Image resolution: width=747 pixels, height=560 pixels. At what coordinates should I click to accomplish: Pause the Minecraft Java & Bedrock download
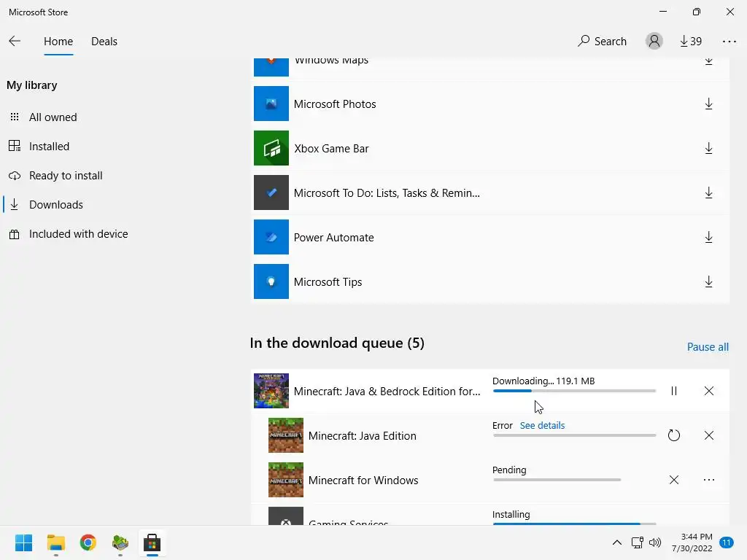click(673, 391)
